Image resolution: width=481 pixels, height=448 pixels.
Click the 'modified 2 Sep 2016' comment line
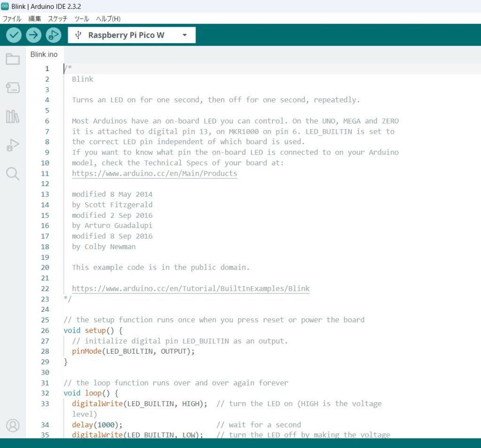click(x=112, y=215)
